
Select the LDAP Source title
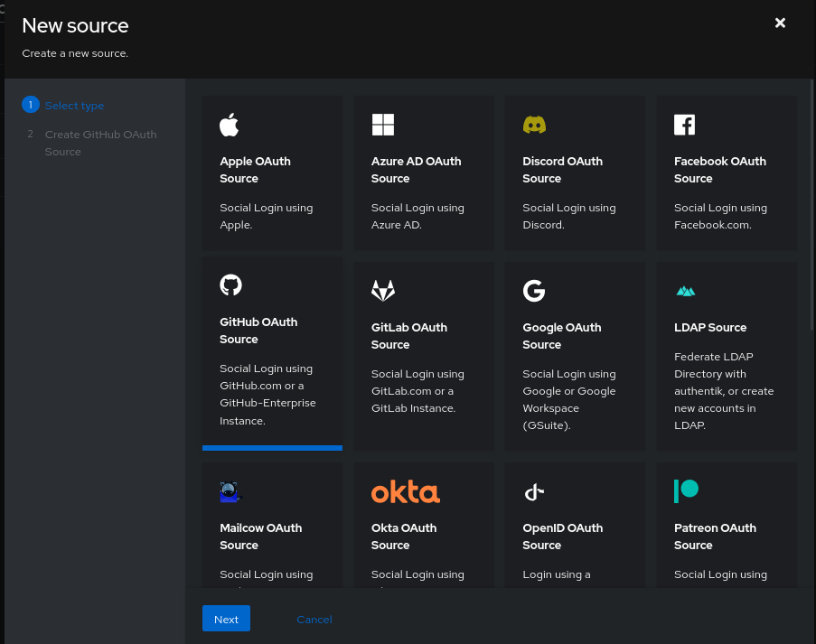click(x=710, y=327)
